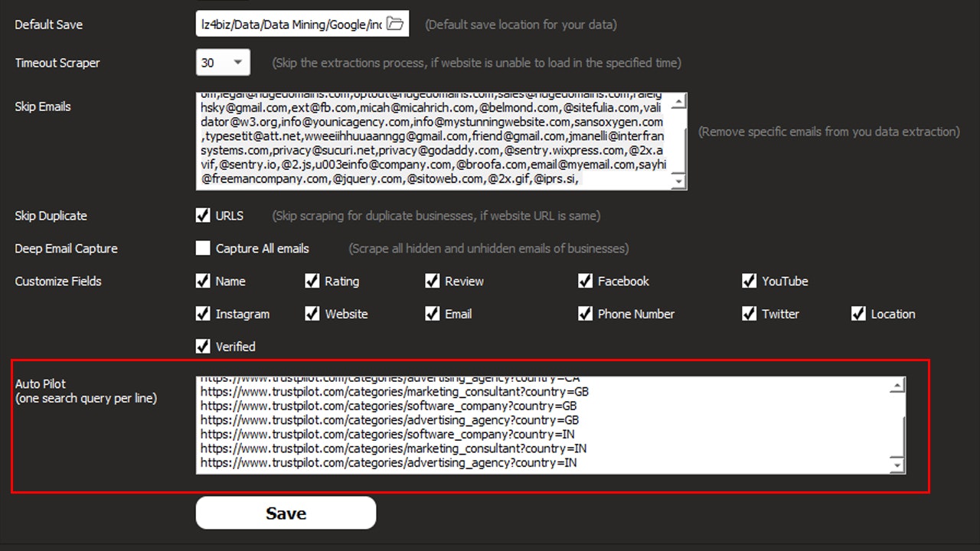Image resolution: width=980 pixels, height=551 pixels.
Task: Click the marketing_consultant?country=IN URL line
Action: click(x=394, y=448)
